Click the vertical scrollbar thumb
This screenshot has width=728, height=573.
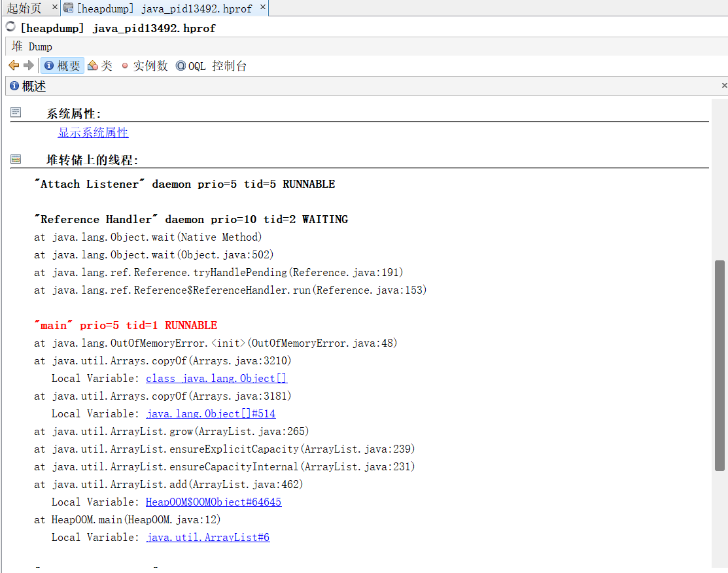tap(719, 366)
